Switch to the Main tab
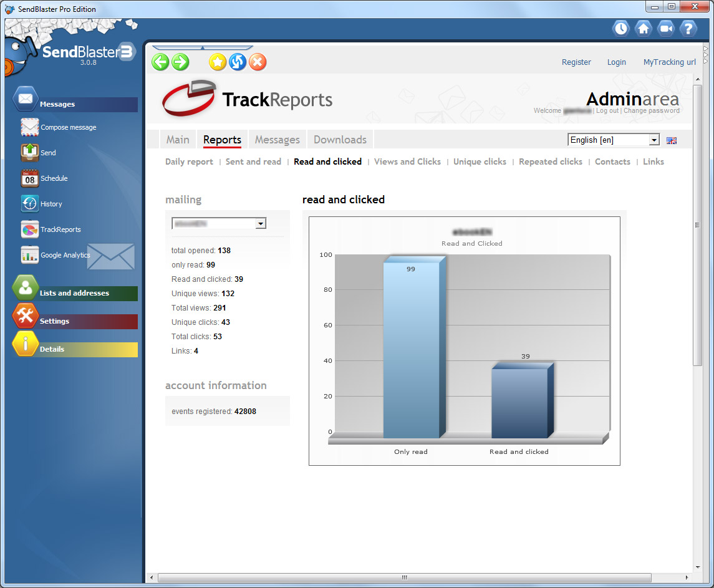Screen dimensions: 714x588 tap(178, 140)
